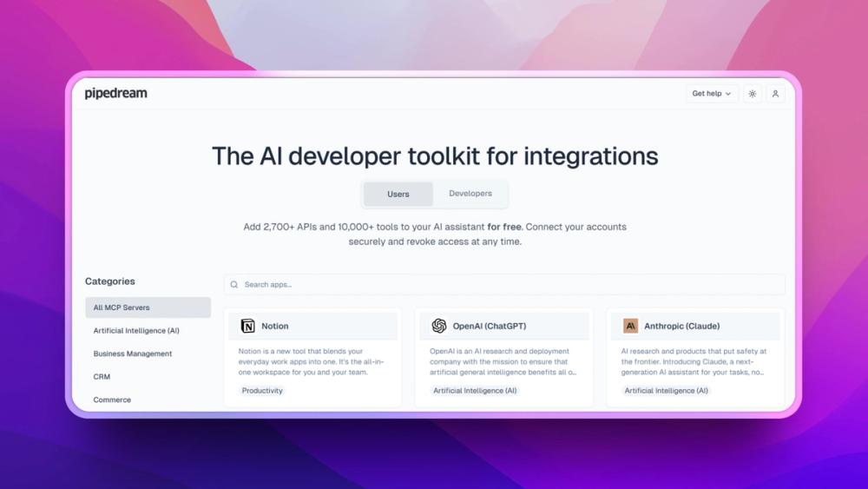Click the OpenAI card description text
The image size is (868, 489).
(503, 361)
